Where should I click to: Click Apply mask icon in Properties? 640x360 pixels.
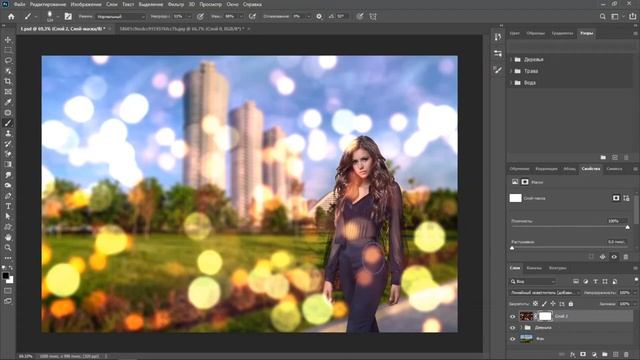click(603, 257)
